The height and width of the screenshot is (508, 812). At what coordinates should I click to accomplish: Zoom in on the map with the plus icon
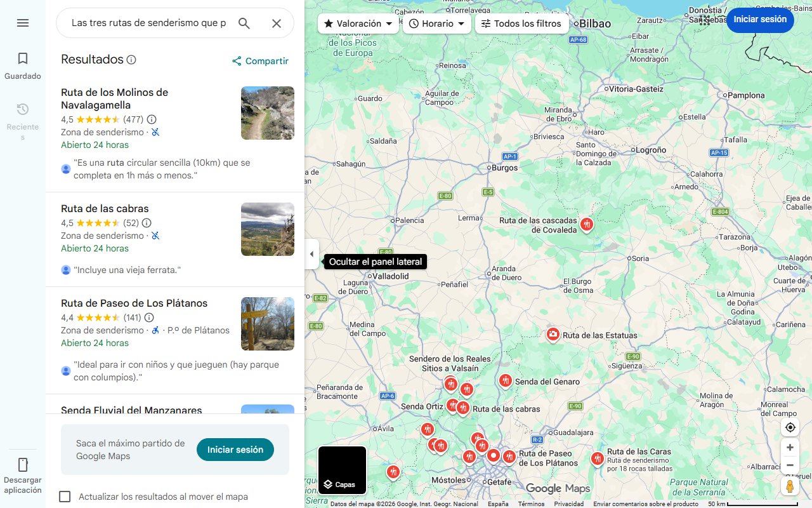point(790,447)
